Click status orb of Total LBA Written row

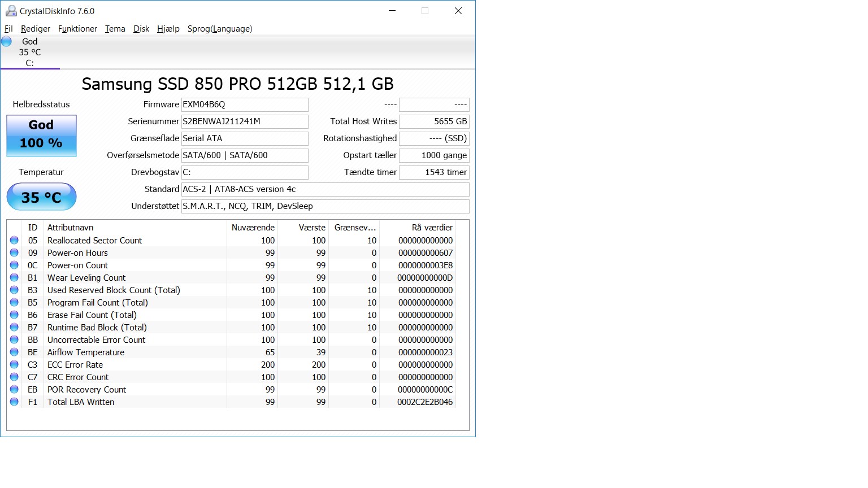tap(14, 402)
